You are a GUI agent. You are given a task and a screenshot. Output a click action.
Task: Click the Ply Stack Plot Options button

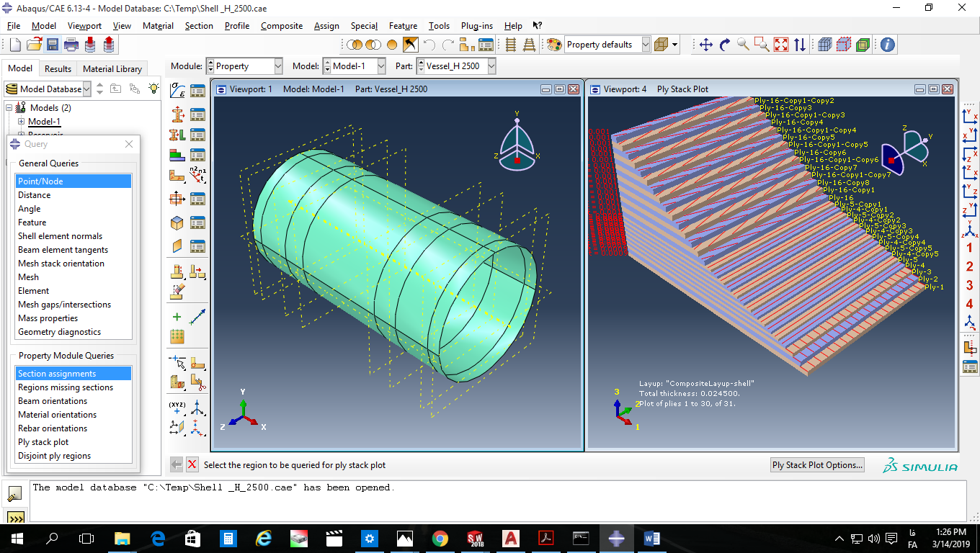pyautogui.click(x=817, y=464)
